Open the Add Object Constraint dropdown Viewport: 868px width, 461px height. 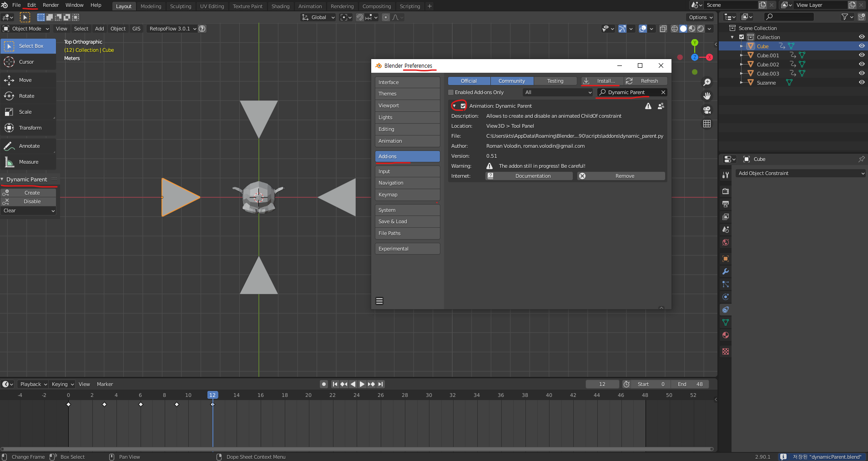coord(801,173)
